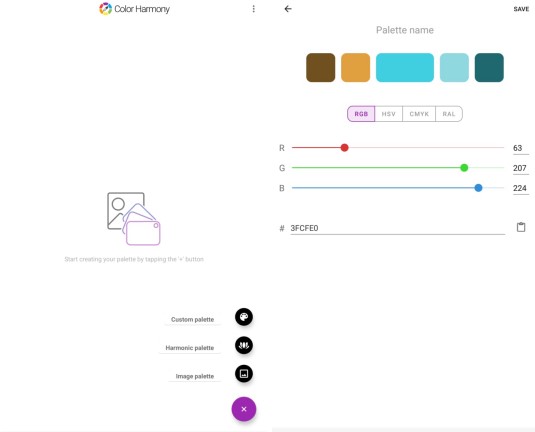Switch to CMYK color mode

click(419, 114)
